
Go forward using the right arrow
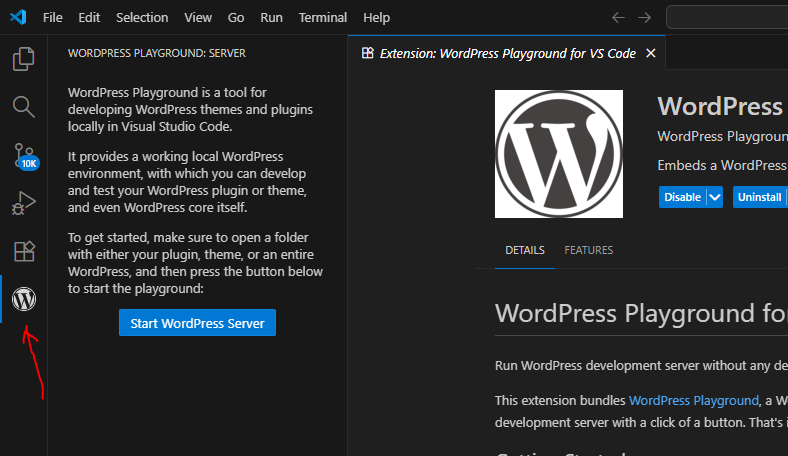[644, 18]
